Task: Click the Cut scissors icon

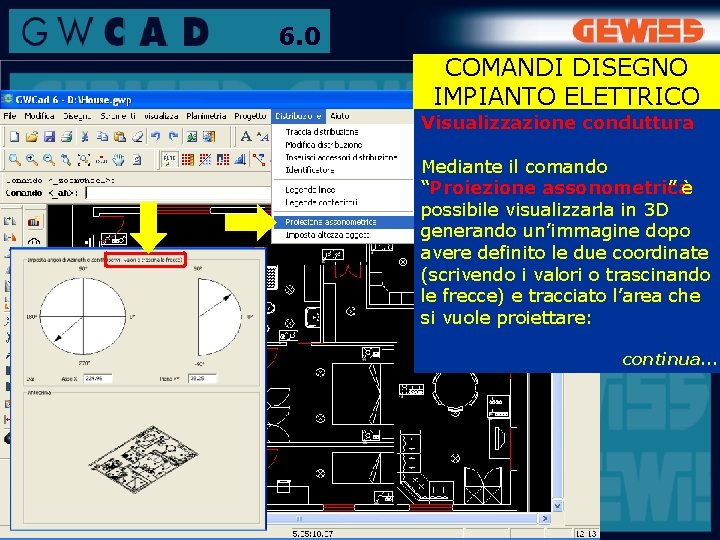Action: pos(84,136)
